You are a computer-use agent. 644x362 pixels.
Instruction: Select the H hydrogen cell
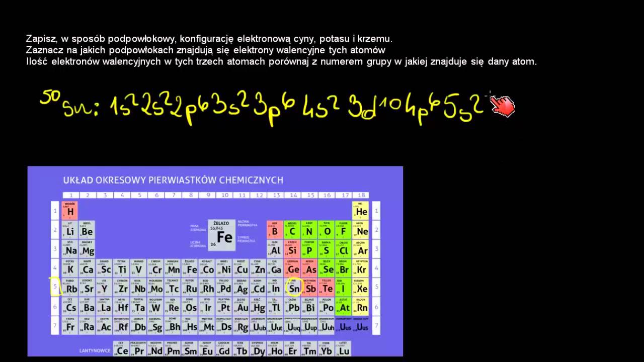coord(70,211)
